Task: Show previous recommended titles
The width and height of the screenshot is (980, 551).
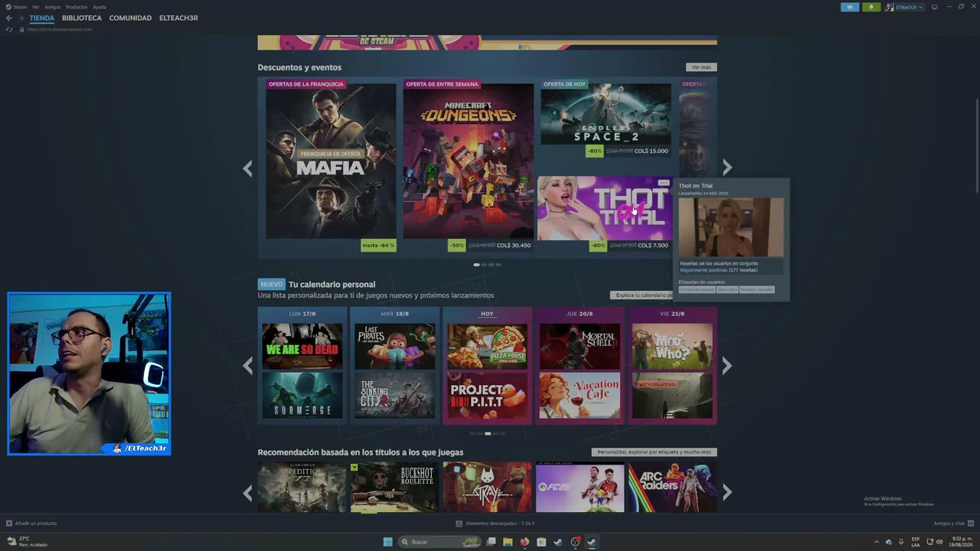Action: pyautogui.click(x=247, y=493)
